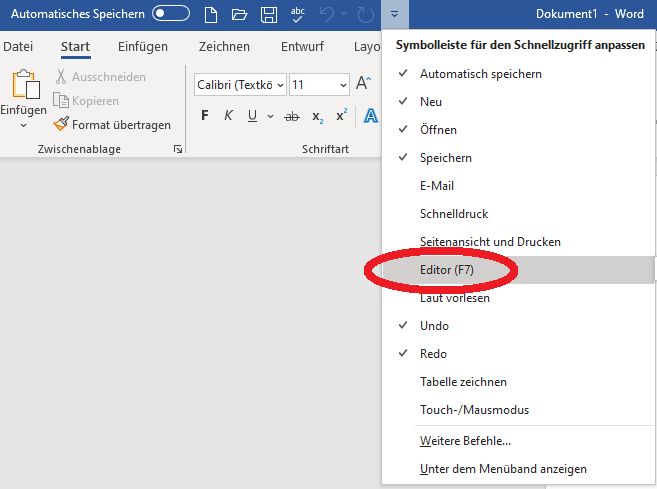Enable Touch-/Mausmodus in the menu
Screen dimensions: 657x489
coord(518,410)
